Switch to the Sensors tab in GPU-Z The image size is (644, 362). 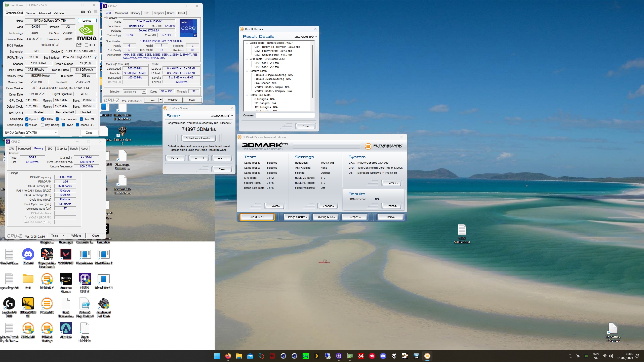[30, 13]
